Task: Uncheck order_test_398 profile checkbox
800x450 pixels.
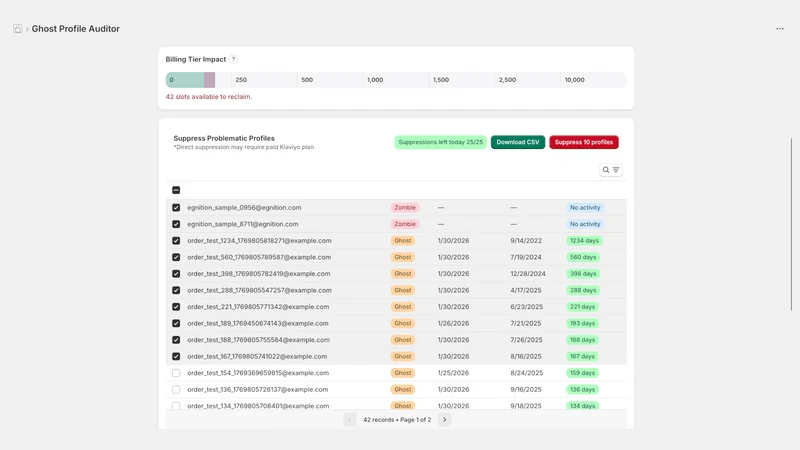Action: pos(176,273)
